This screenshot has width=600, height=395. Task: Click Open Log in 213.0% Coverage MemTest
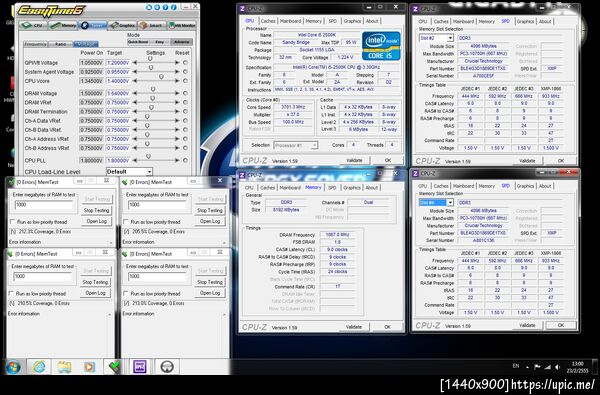coord(210,293)
